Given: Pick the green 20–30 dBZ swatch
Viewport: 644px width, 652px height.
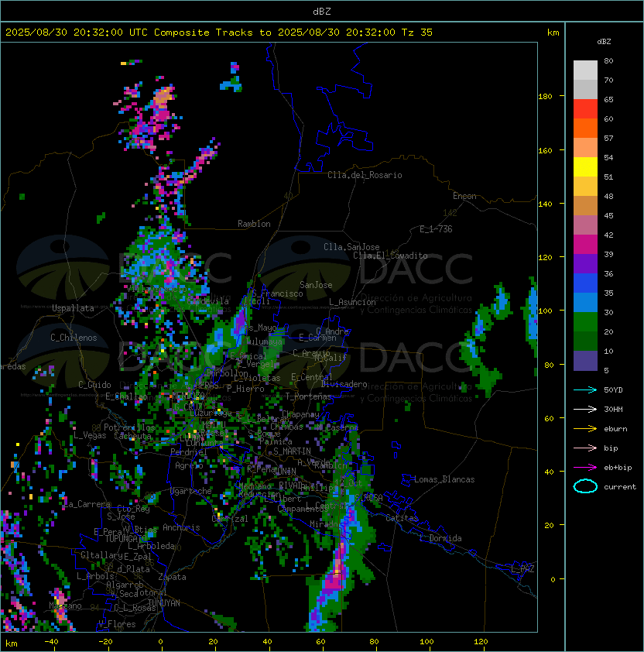Looking at the screenshot, I should pos(585,322).
